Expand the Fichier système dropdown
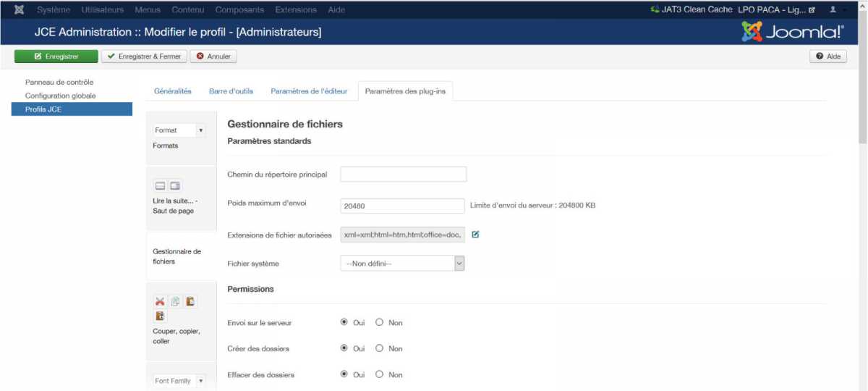 click(402, 264)
